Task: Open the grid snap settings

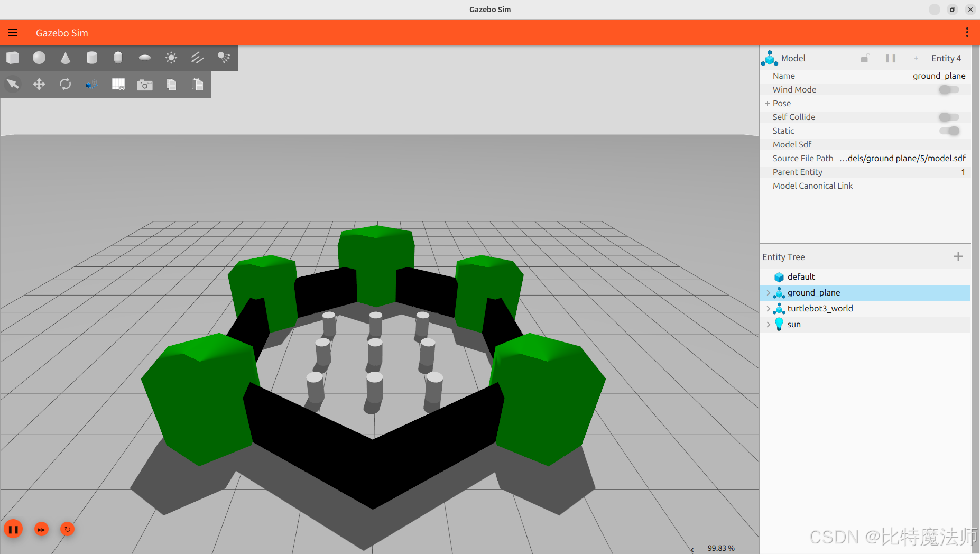Action: click(x=118, y=84)
